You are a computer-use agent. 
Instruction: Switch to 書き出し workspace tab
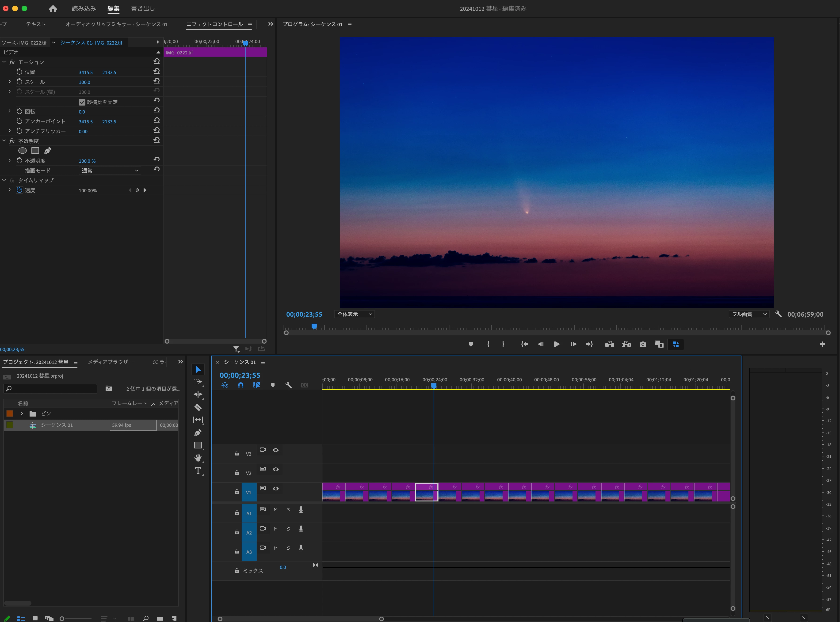(x=143, y=8)
